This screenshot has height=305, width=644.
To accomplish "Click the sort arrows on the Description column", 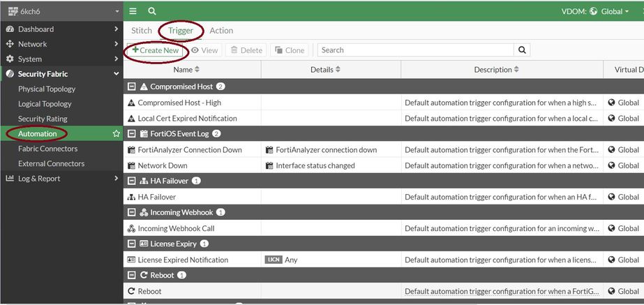I will point(517,70).
